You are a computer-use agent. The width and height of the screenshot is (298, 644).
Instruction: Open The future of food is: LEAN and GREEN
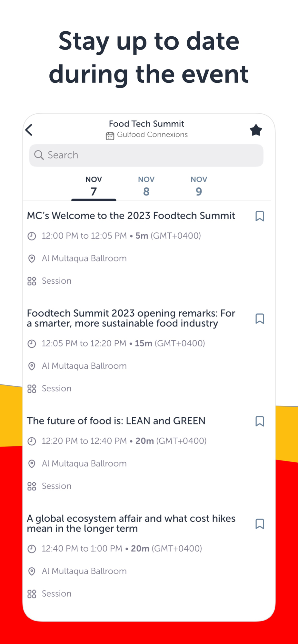[x=116, y=421]
